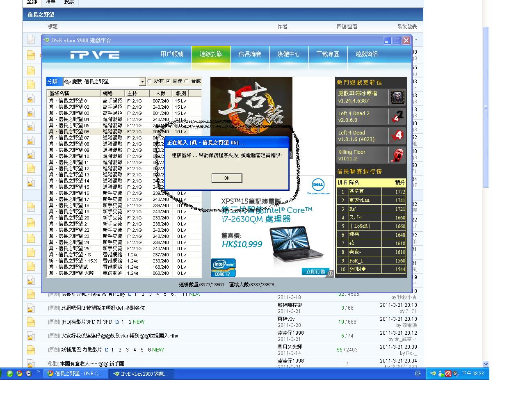This screenshot has height=420, width=525.
Task: Select room 真・信長之野望貳
Action: pyautogui.click(x=125, y=267)
